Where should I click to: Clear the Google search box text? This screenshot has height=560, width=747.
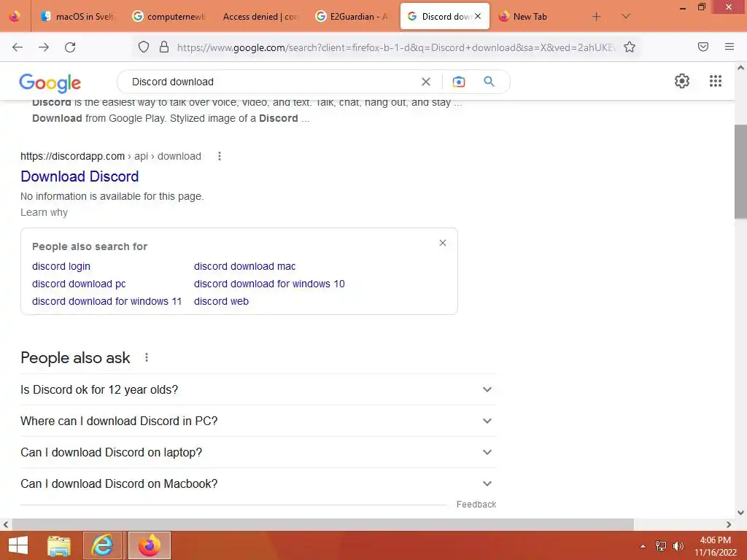coord(426,82)
